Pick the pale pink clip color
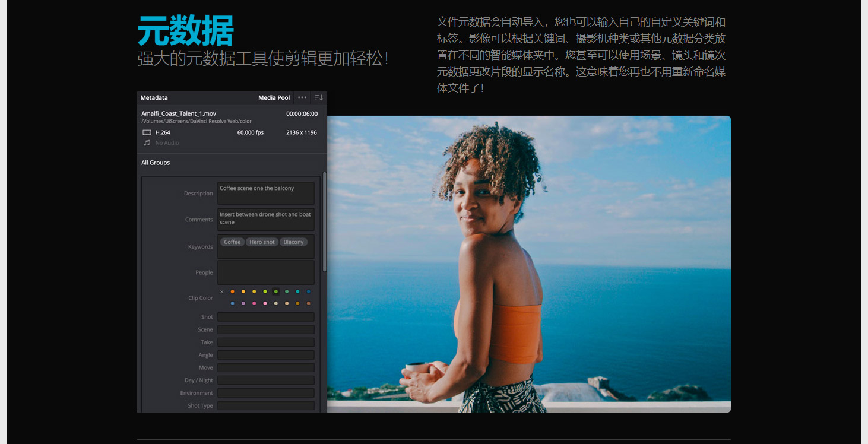 pyautogui.click(x=265, y=303)
